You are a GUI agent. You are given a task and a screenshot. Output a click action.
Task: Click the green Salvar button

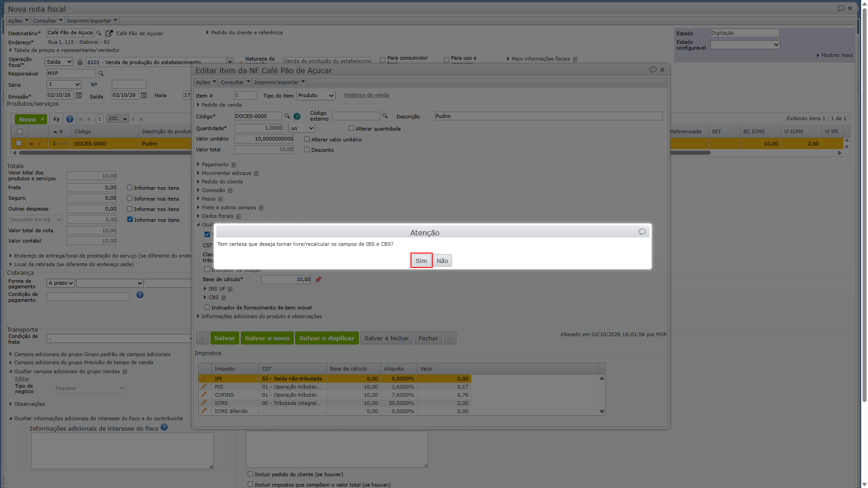click(x=225, y=338)
